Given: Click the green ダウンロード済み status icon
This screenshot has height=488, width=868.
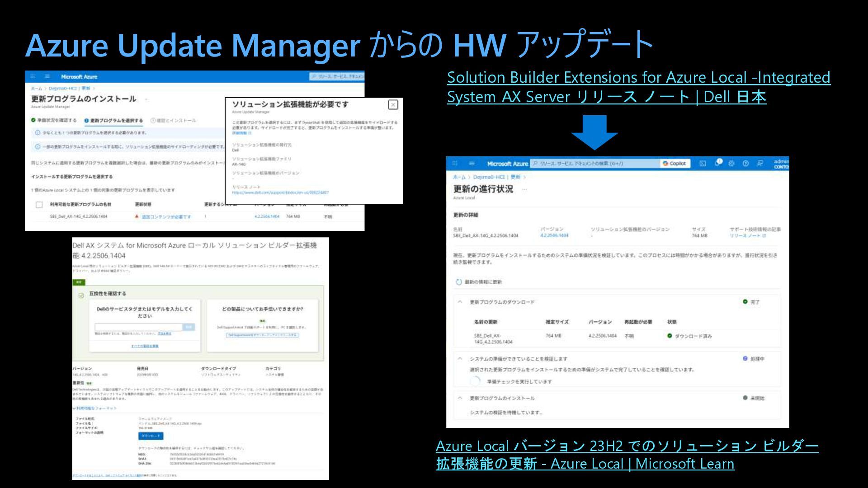Looking at the screenshot, I should (x=670, y=336).
